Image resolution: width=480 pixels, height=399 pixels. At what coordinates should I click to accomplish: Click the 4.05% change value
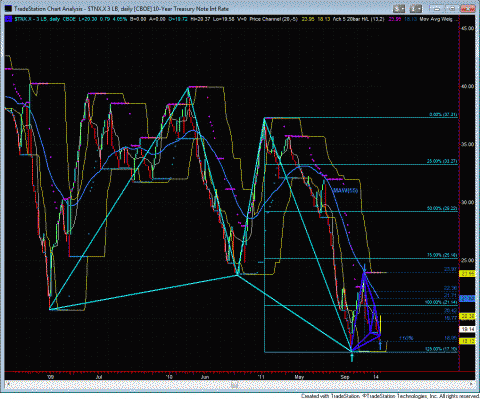point(119,19)
